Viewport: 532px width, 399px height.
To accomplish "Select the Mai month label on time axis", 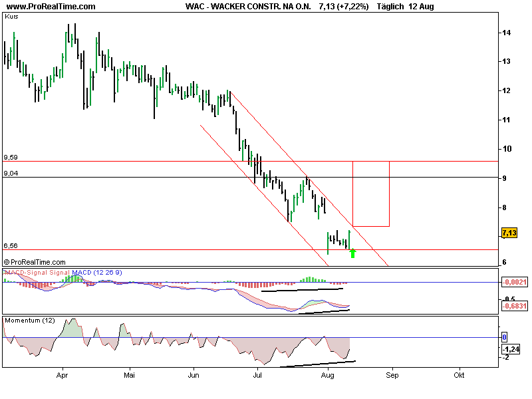I will tap(129, 375).
